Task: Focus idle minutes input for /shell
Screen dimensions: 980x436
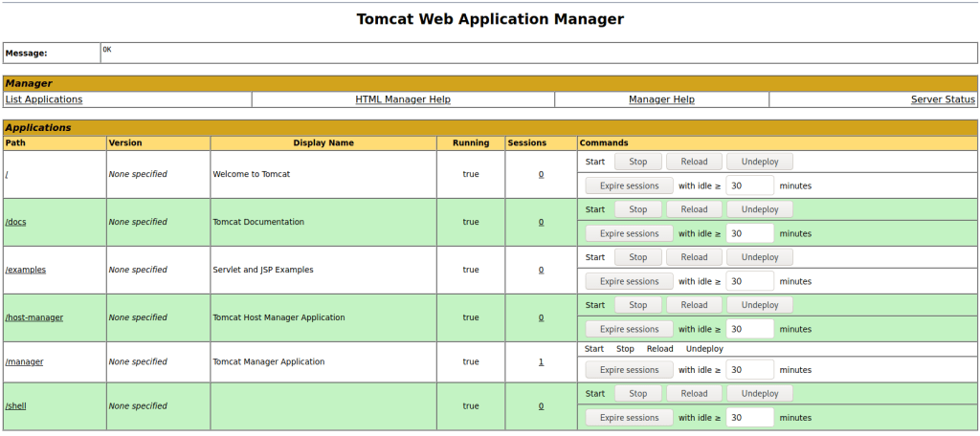Action: [749, 418]
